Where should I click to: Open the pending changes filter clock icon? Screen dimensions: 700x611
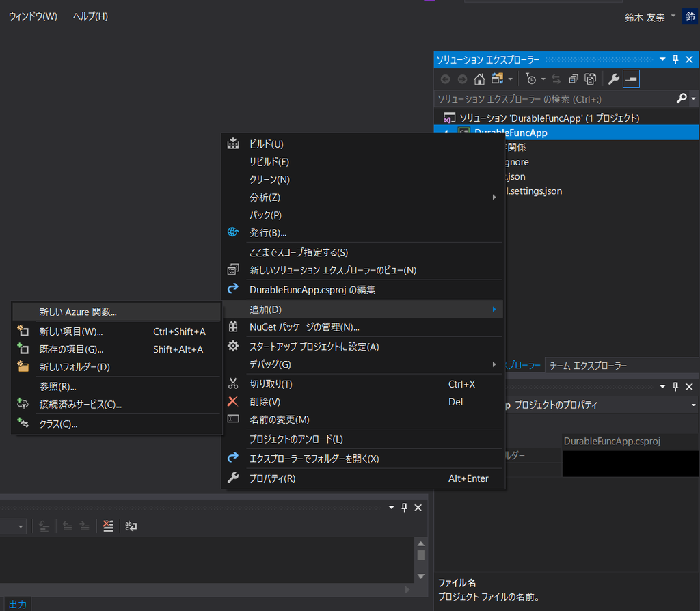[530, 79]
